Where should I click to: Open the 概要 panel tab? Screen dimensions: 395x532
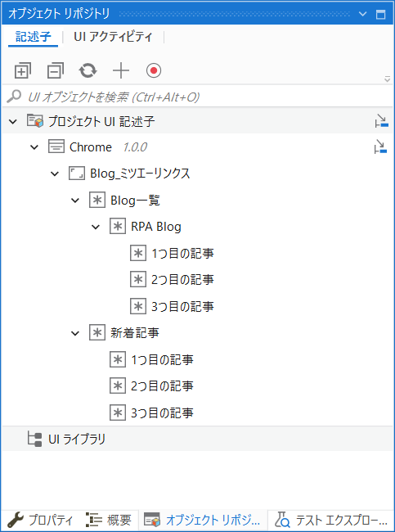(x=109, y=520)
